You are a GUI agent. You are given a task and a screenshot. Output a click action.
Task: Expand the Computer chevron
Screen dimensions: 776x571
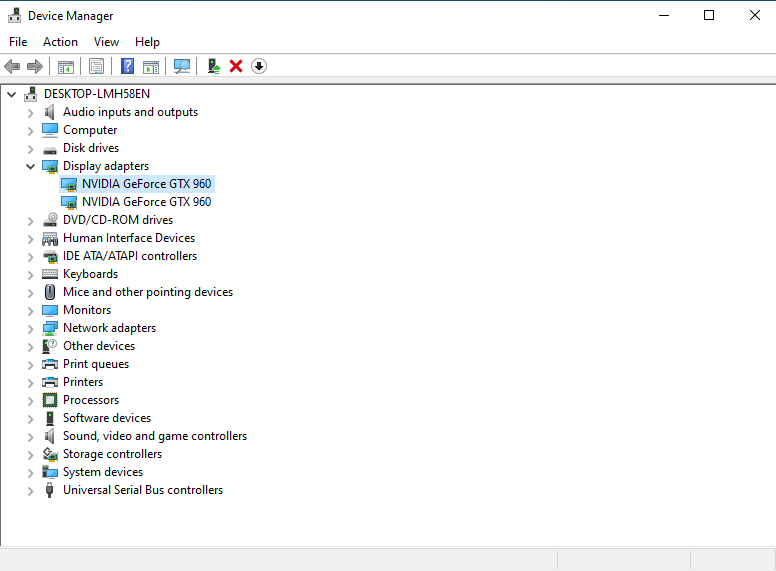(30, 131)
